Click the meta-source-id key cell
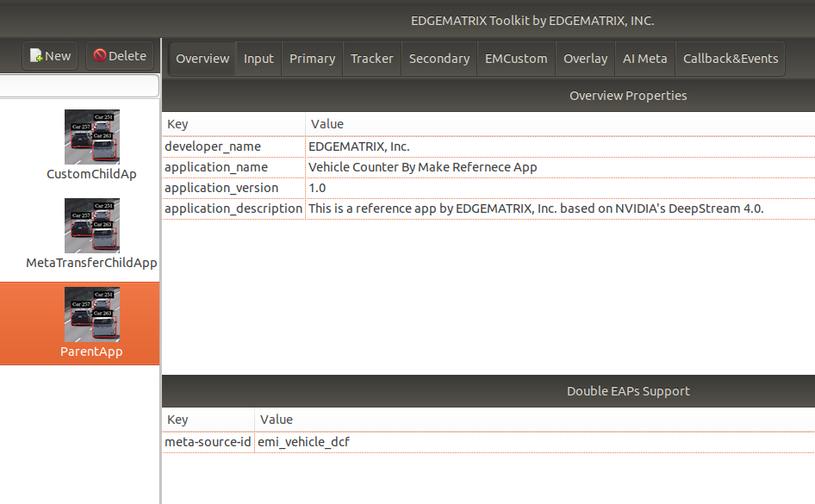815x504 pixels. coord(208,442)
